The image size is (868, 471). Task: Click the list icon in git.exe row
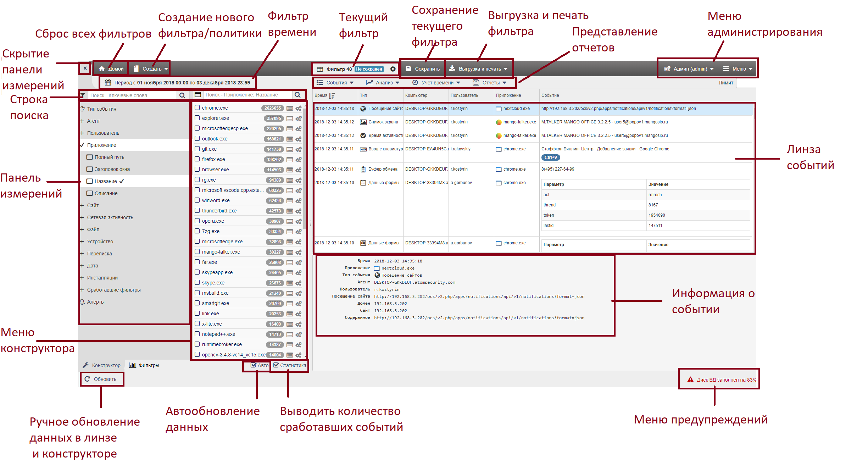(x=290, y=149)
